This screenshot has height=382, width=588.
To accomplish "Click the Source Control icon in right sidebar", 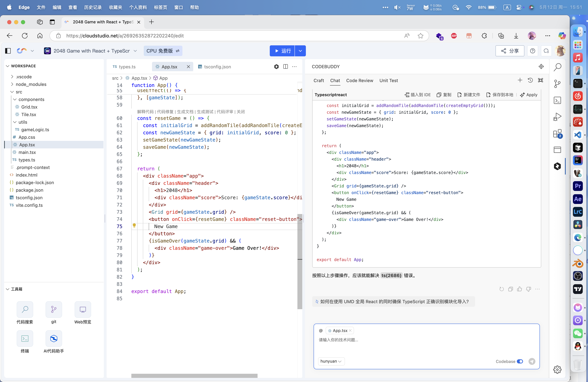I will point(557,84).
